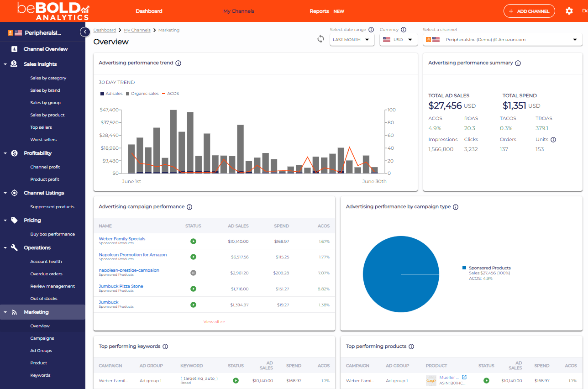Open the USD currency dropdown
This screenshot has width=588, height=389.
pyautogui.click(x=399, y=40)
